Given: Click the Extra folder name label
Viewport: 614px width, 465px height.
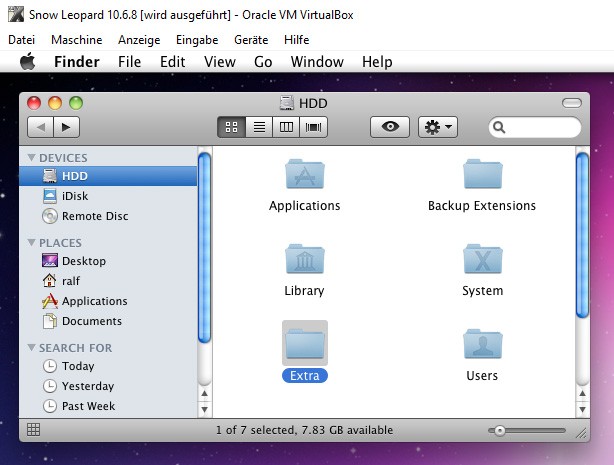Looking at the screenshot, I should pyautogui.click(x=305, y=376).
